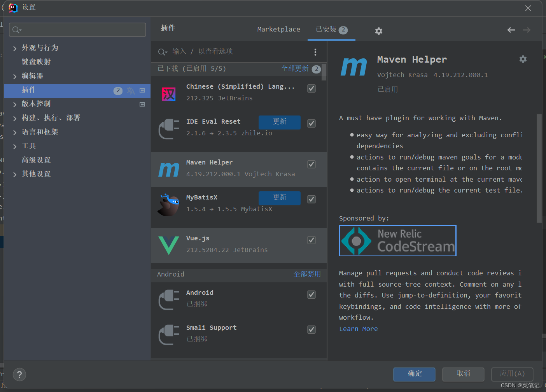
Task: Toggle the Vue.js plugin checkbox
Action: (x=311, y=240)
